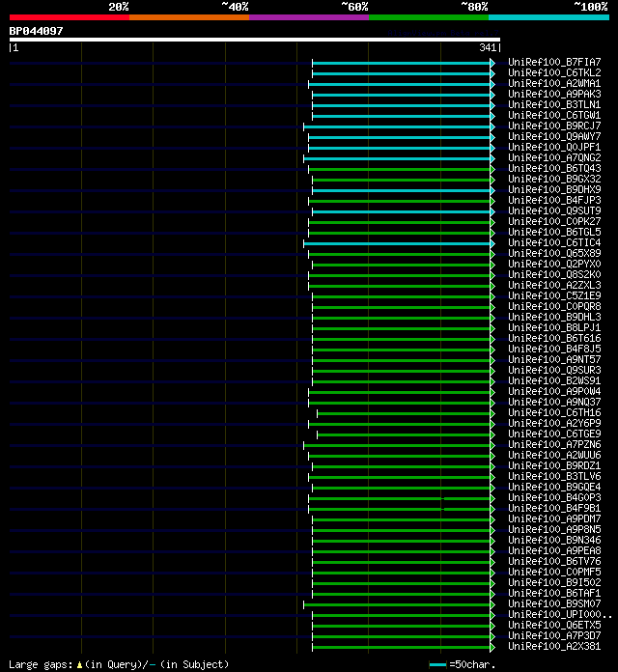Open hit UniRef100_B7FIA7
The width and height of the screenshot is (618, 672).
click(554, 62)
